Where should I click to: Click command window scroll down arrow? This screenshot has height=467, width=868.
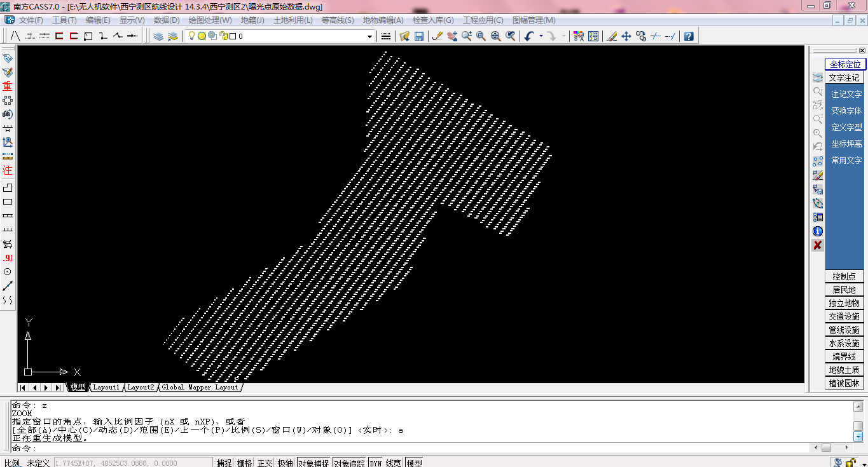tap(858, 437)
